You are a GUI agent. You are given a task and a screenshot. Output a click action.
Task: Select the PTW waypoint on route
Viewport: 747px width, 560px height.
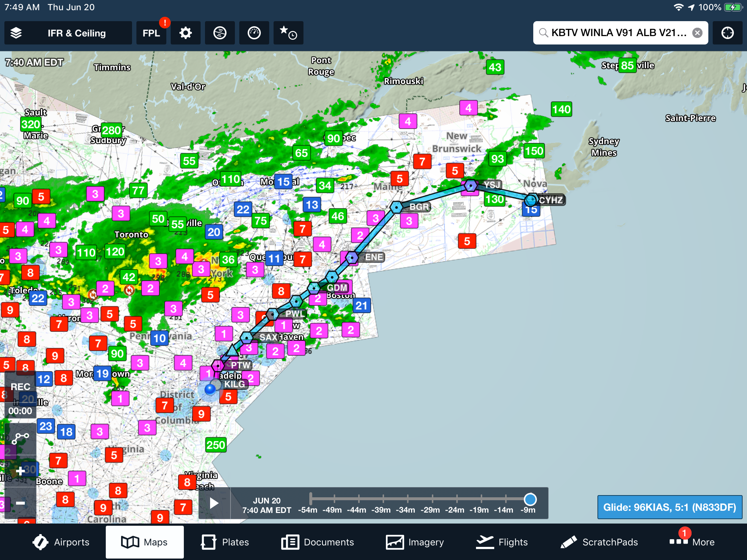218,365
